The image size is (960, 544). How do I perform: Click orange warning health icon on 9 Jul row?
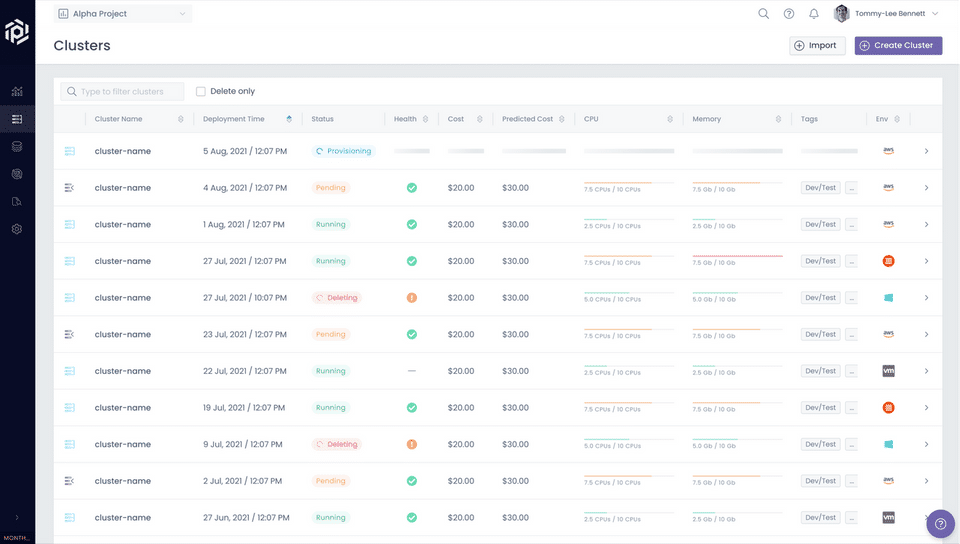[412, 444]
